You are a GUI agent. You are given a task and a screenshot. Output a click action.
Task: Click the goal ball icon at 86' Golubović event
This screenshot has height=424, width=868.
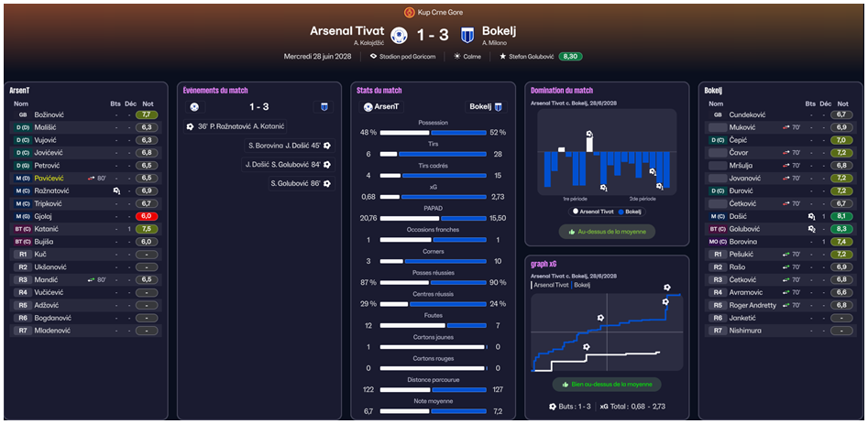[x=327, y=183]
